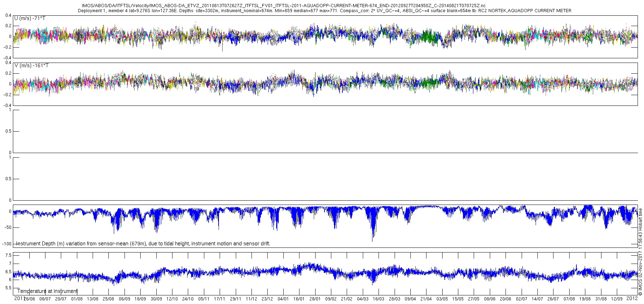This screenshot has height=304, width=644.
Task: Click the '17/11' date tick label
Action: (x=220, y=299)
